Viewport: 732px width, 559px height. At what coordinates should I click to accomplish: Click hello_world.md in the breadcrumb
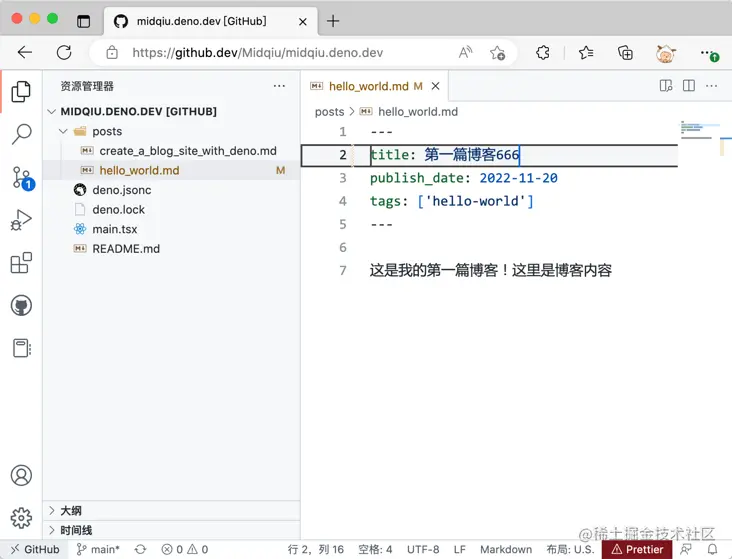coord(417,112)
